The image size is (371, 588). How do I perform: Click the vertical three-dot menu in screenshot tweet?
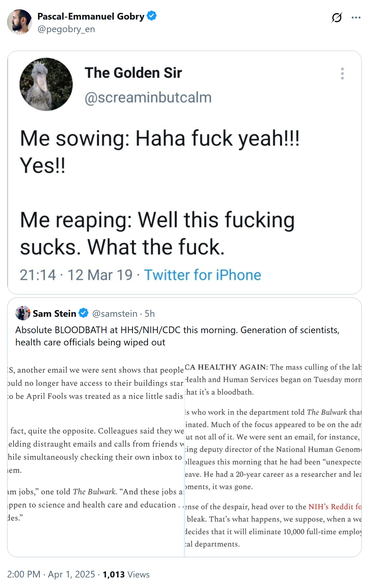(x=342, y=74)
